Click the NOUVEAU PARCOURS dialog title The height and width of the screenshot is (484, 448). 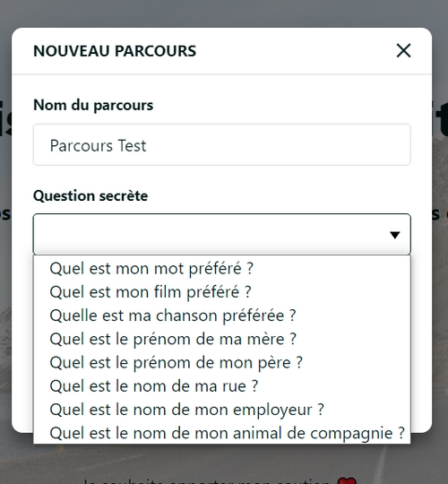point(115,51)
